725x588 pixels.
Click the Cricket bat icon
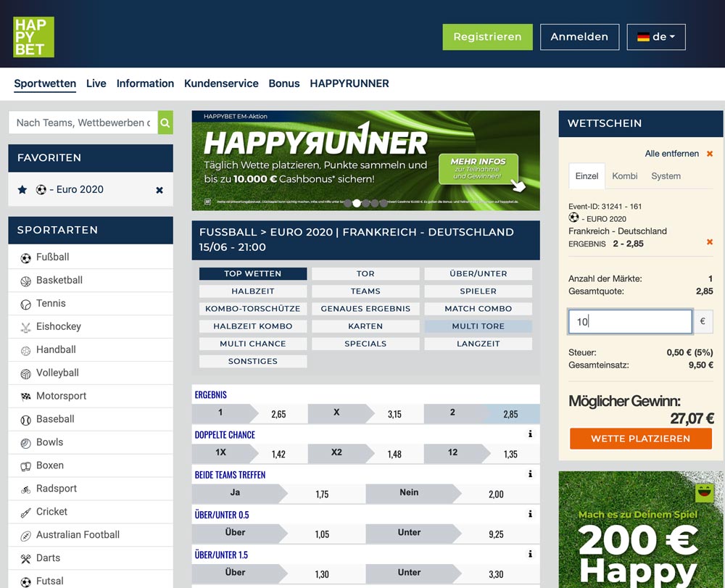click(26, 512)
